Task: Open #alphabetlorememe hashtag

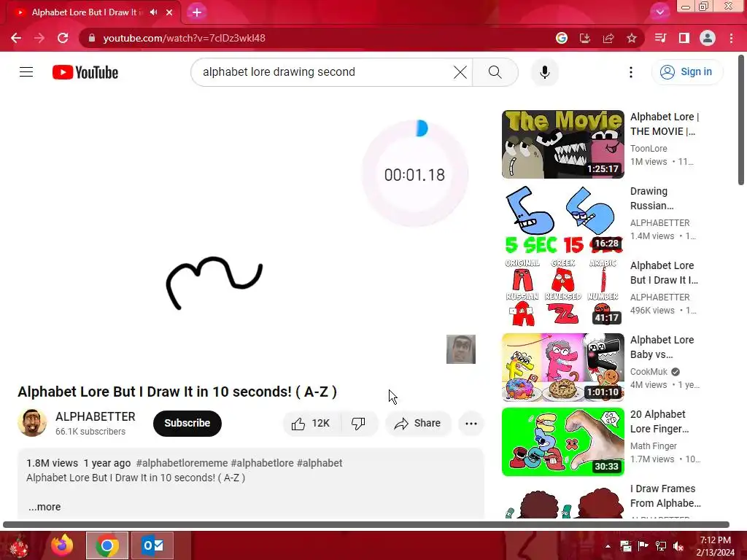Action: pyautogui.click(x=182, y=463)
